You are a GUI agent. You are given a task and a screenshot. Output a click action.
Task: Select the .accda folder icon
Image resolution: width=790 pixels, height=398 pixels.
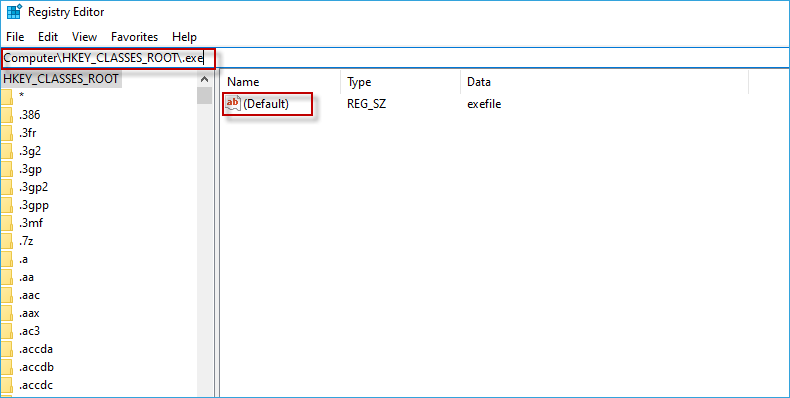[6, 349]
